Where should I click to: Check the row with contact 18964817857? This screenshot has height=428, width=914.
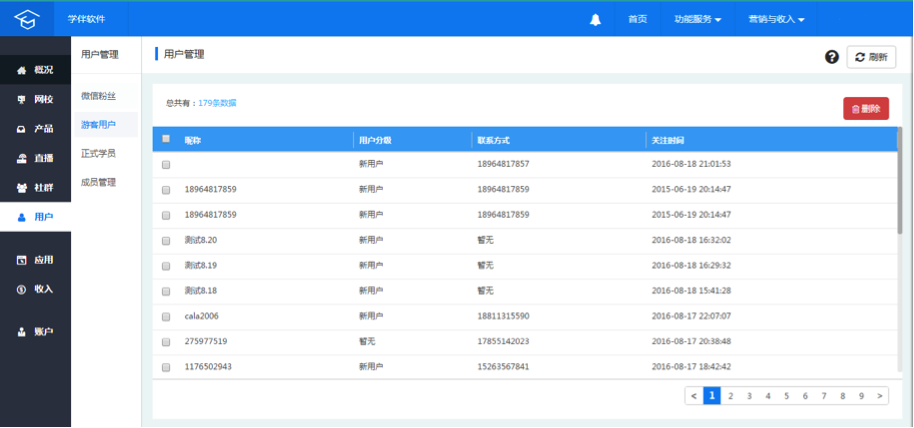[166, 165]
